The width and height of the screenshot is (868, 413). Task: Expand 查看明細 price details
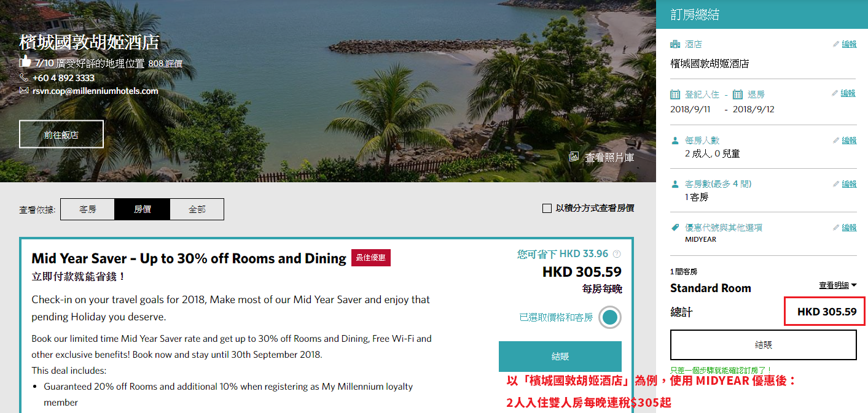(x=837, y=285)
